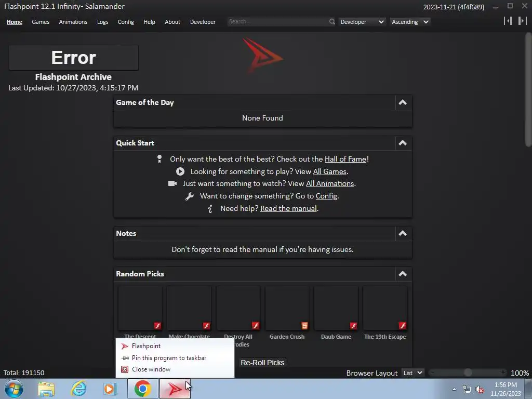532x399 pixels.
Task: Open the Developer sort-by dropdown
Action: (362, 22)
